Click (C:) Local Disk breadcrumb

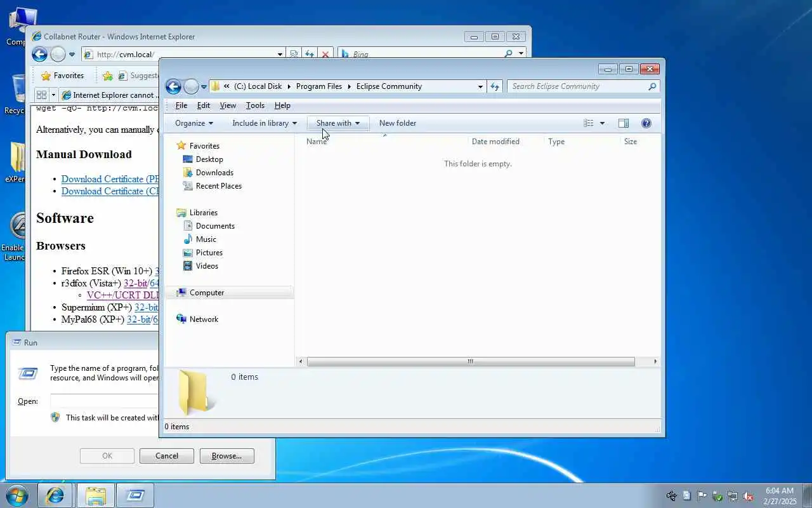[258, 86]
